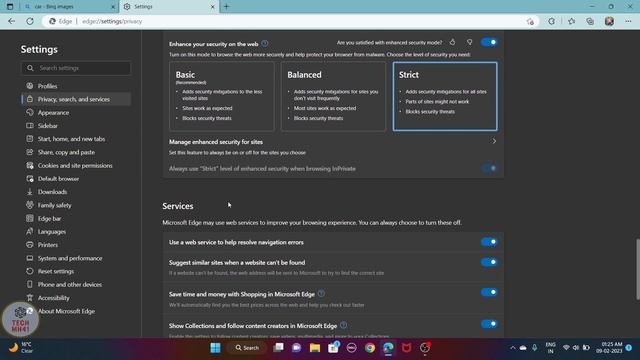
Task: Open Collections icon in toolbar
Action: 590,21
